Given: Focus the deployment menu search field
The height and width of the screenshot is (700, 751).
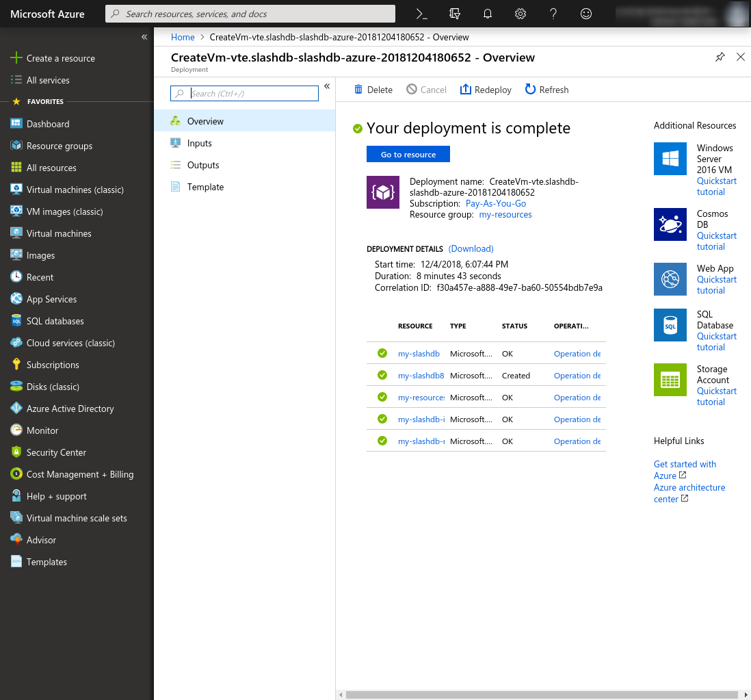Looking at the screenshot, I should (x=252, y=94).
